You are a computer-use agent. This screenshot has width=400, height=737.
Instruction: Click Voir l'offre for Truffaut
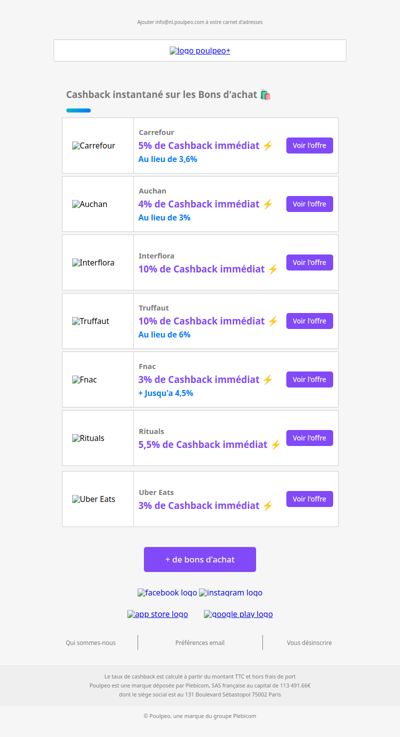(309, 321)
